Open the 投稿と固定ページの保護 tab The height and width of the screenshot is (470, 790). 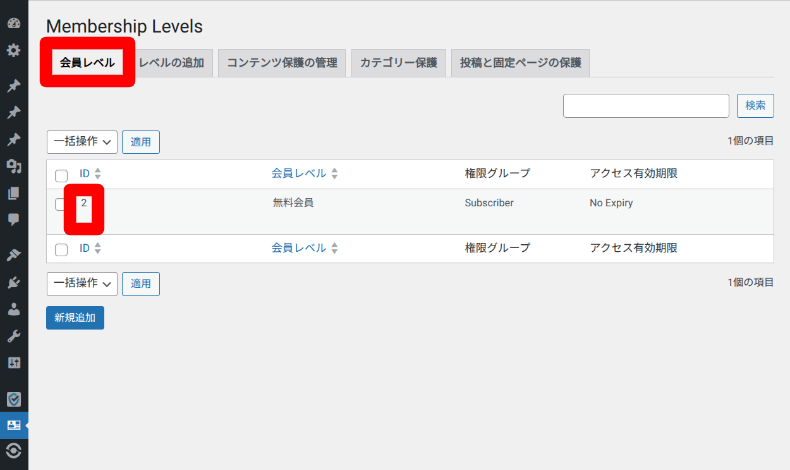[x=520, y=63]
